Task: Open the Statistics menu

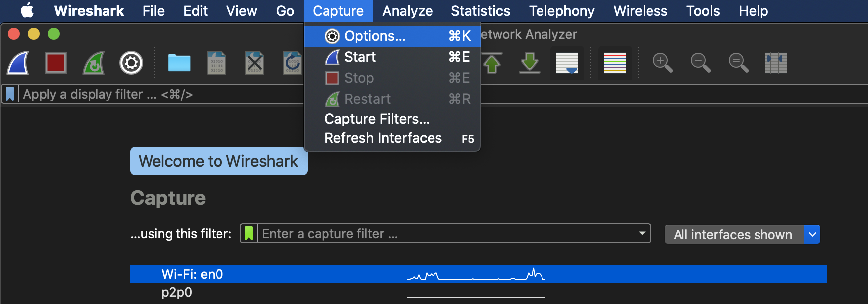Action: (480, 11)
